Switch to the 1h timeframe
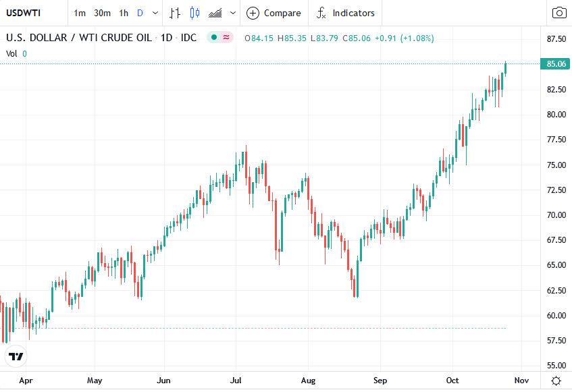572x392 pixels. [x=124, y=13]
